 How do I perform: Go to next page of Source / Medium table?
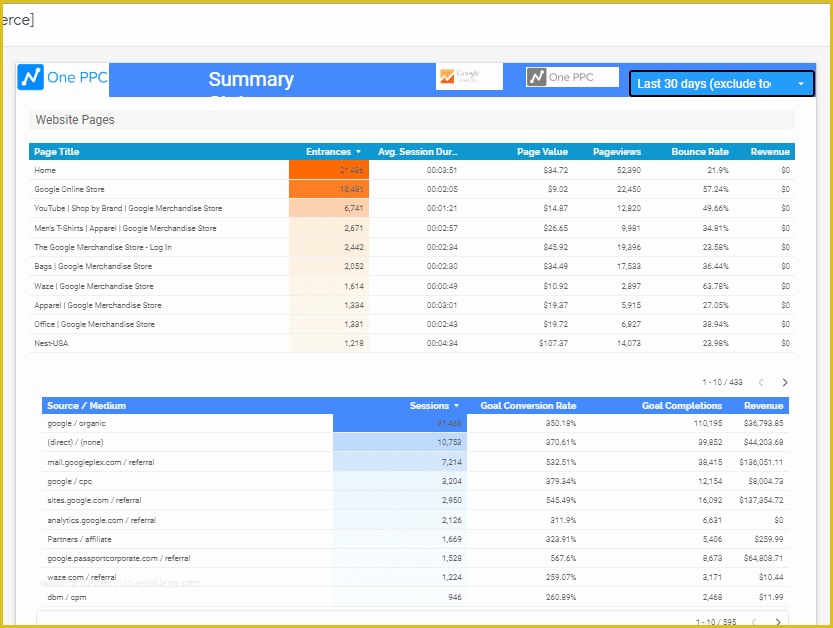[778, 622]
